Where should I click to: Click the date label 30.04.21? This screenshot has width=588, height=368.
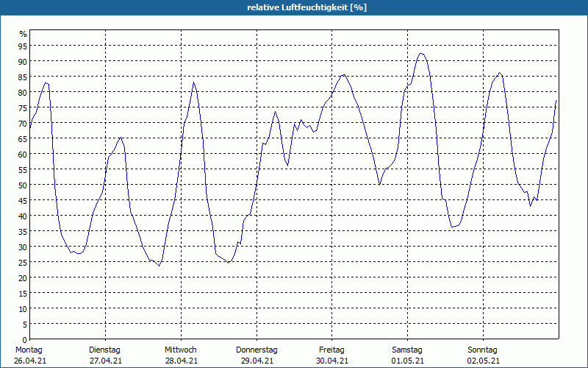coord(332,361)
